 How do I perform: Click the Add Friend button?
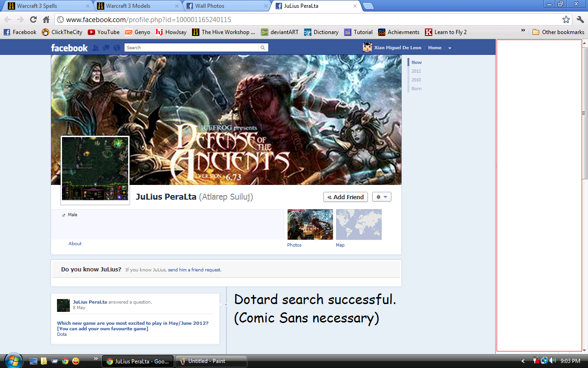tap(345, 197)
